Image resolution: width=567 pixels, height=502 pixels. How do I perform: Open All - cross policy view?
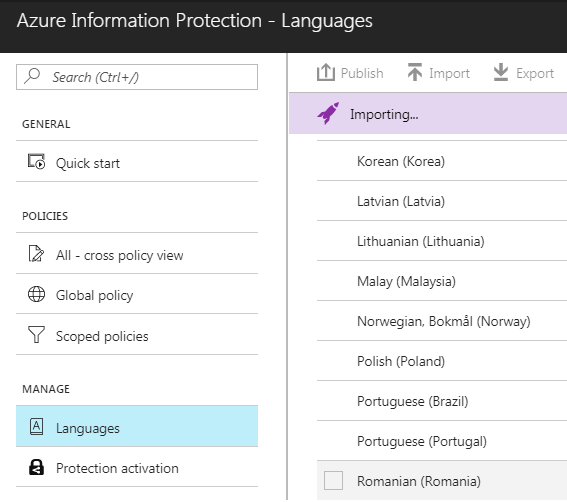[137, 254]
